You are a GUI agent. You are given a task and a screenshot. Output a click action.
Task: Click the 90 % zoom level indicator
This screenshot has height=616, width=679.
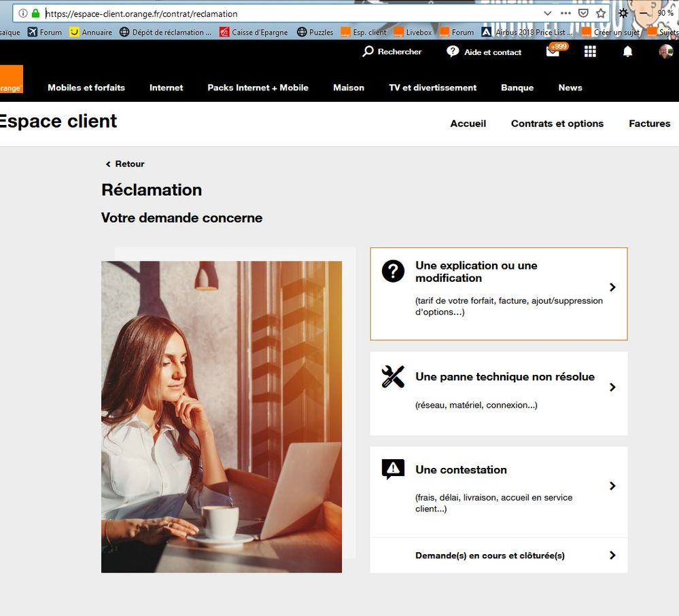tap(665, 14)
